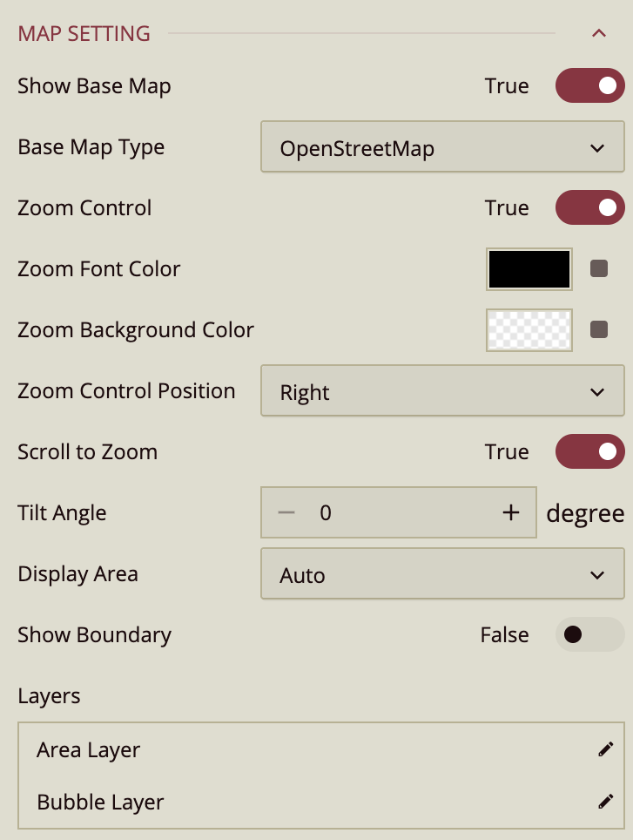Viewport: 633px width, 840px height.
Task: Click the MAP SETTING section header
Action: (84, 34)
